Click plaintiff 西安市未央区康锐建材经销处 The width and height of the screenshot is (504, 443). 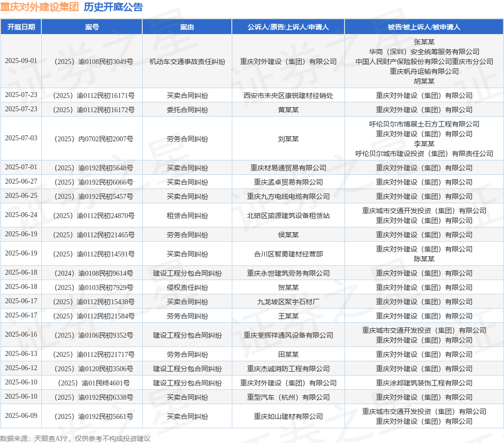click(x=288, y=95)
